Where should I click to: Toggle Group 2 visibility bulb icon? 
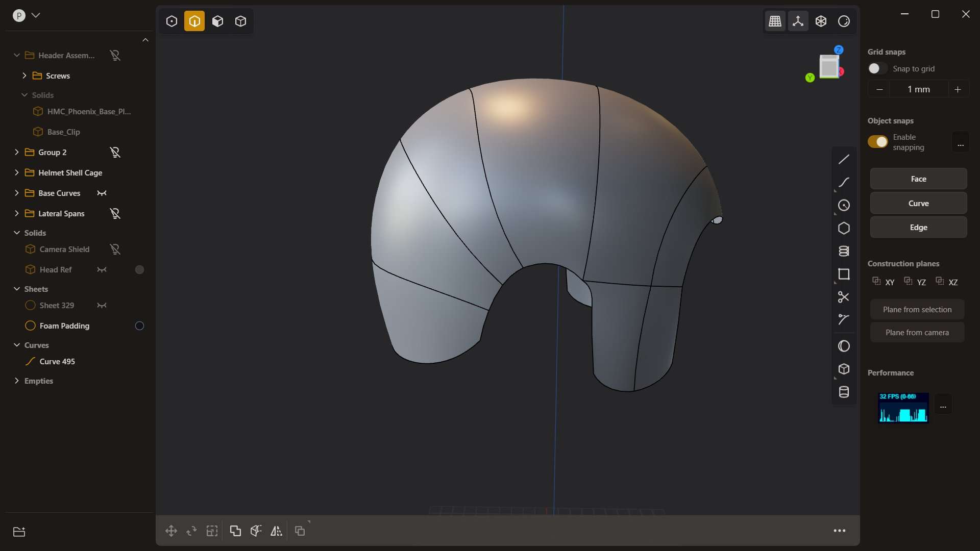tap(115, 152)
